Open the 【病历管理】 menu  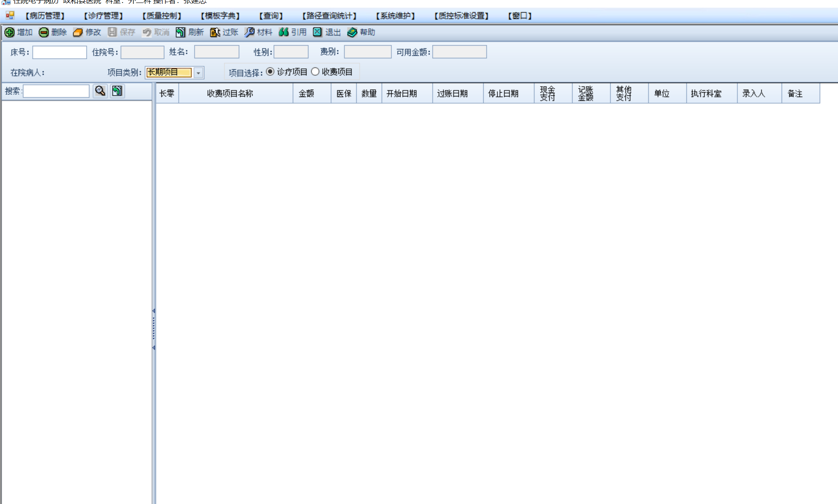(x=45, y=16)
